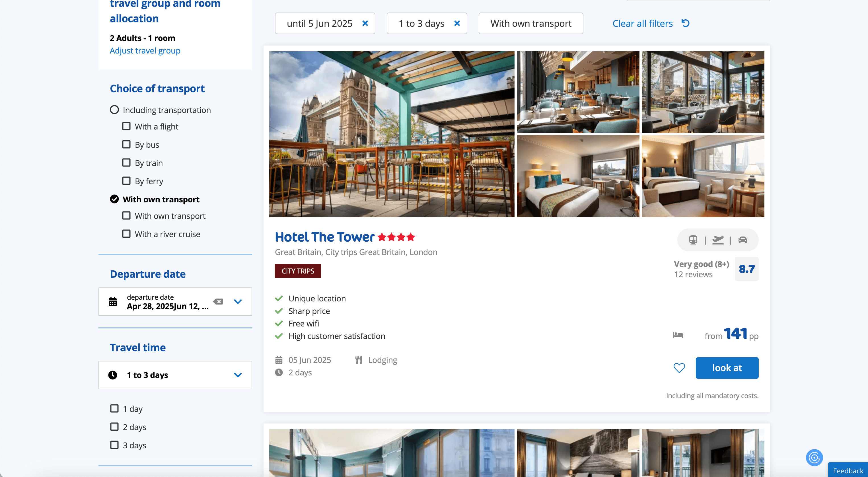Click the 'With own transport' filter chip
The width and height of the screenshot is (868, 477).
pos(531,23)
